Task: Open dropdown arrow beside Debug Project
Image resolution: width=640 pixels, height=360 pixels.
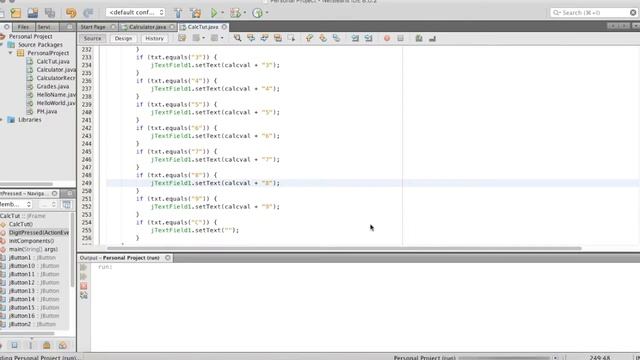Action: click(245, 13)
